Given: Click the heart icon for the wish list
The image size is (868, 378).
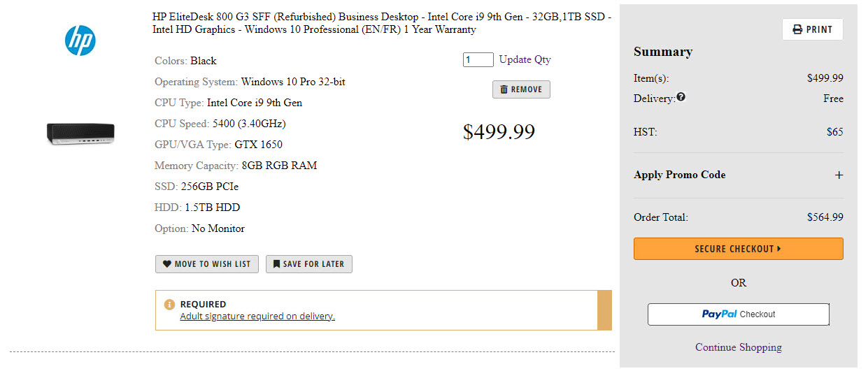Looking at the screenshot, I should pos(167,264).
